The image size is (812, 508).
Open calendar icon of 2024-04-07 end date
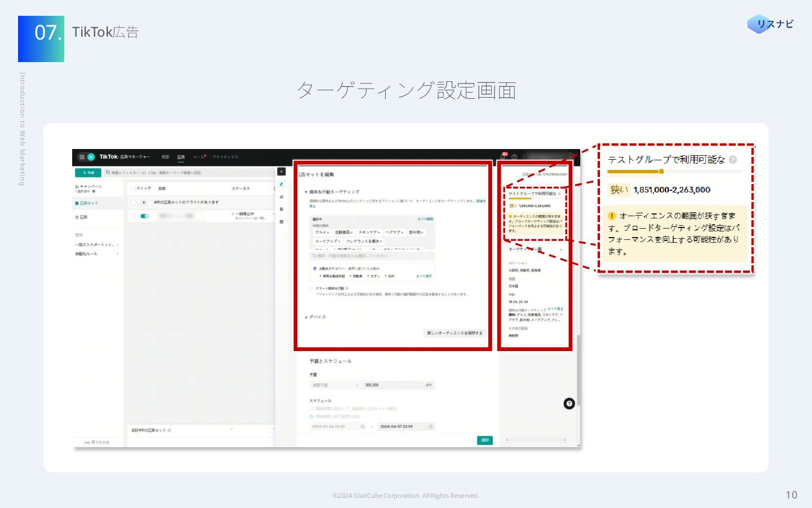pos(431,427)
